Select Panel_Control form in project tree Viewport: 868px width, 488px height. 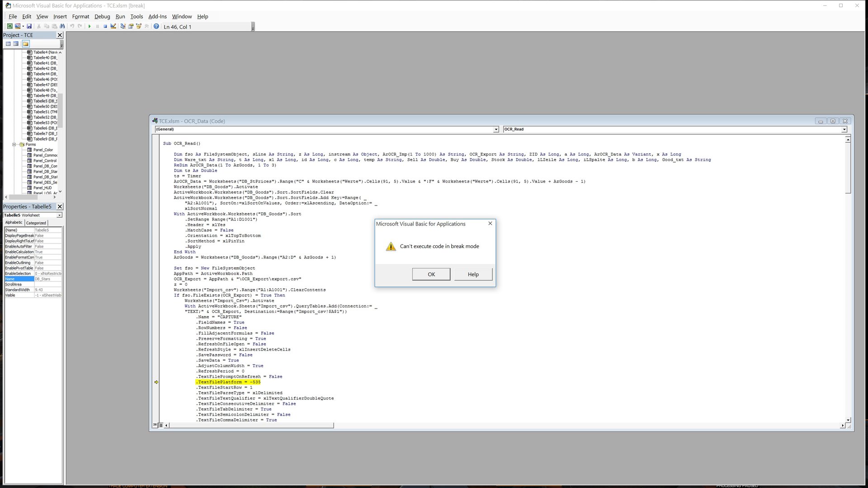click(x=45, y=161)
